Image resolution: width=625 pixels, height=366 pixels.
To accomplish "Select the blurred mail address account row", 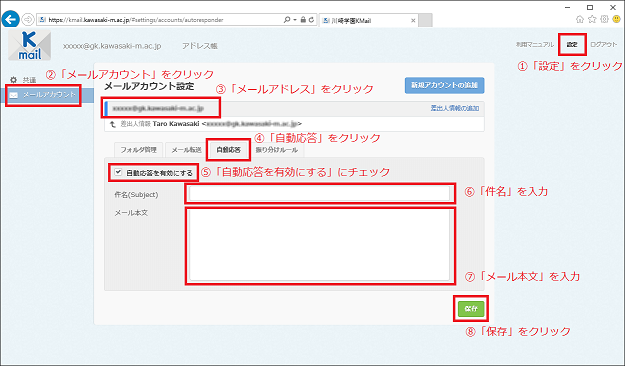I will (x=294, y=108).
